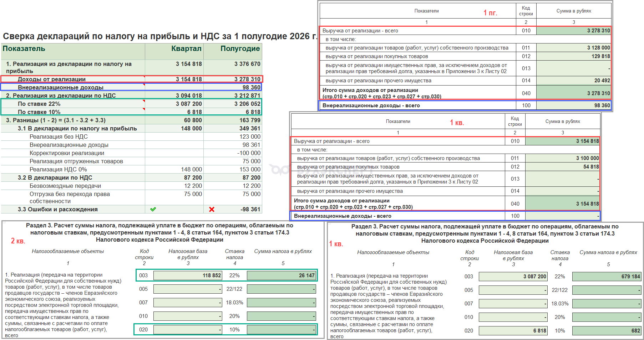Click the red comment marker on Внереализационные доходы
644x340 pixels.
point(144,85)
